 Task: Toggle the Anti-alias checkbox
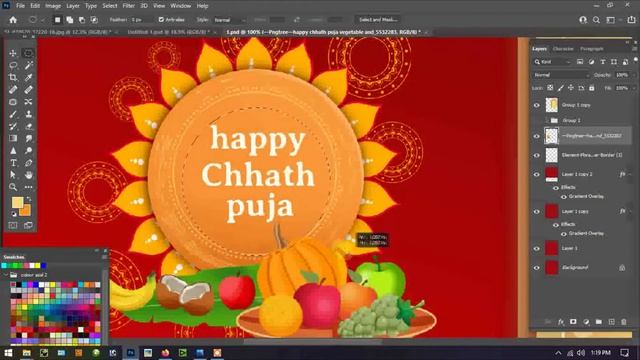161,20
